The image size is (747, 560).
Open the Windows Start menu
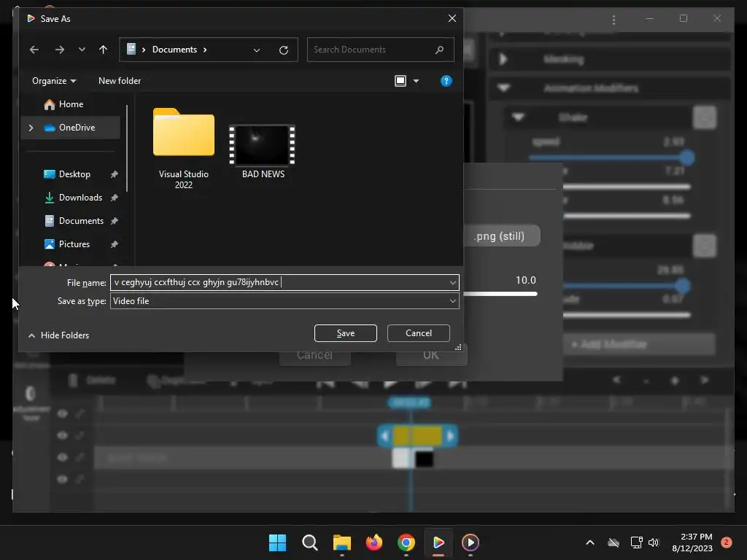[277, 542]
